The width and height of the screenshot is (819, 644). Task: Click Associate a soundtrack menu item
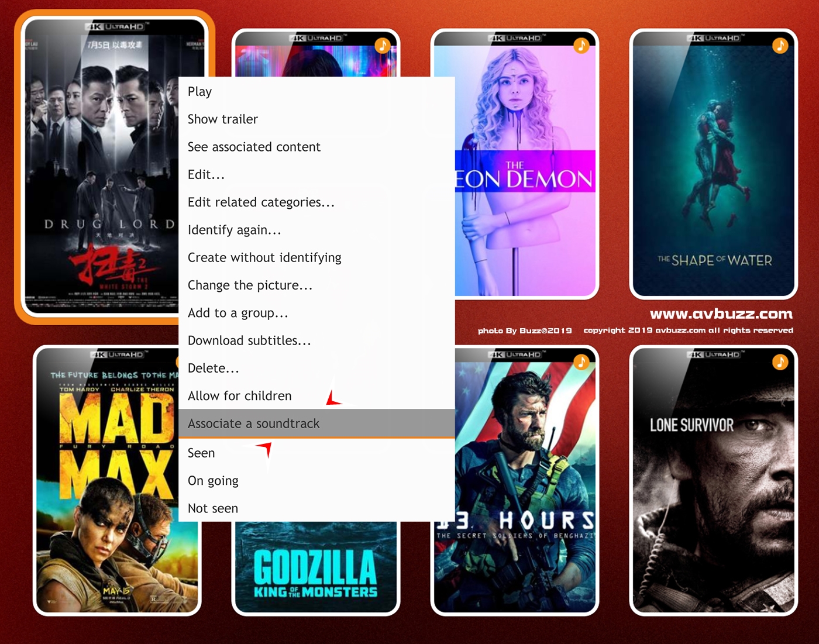(x=253, y=423)
